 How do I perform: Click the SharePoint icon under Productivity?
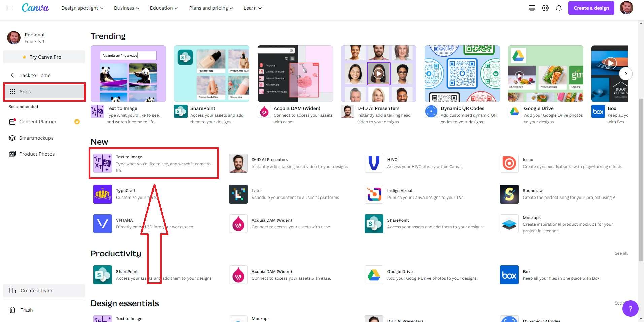(103, 275)
